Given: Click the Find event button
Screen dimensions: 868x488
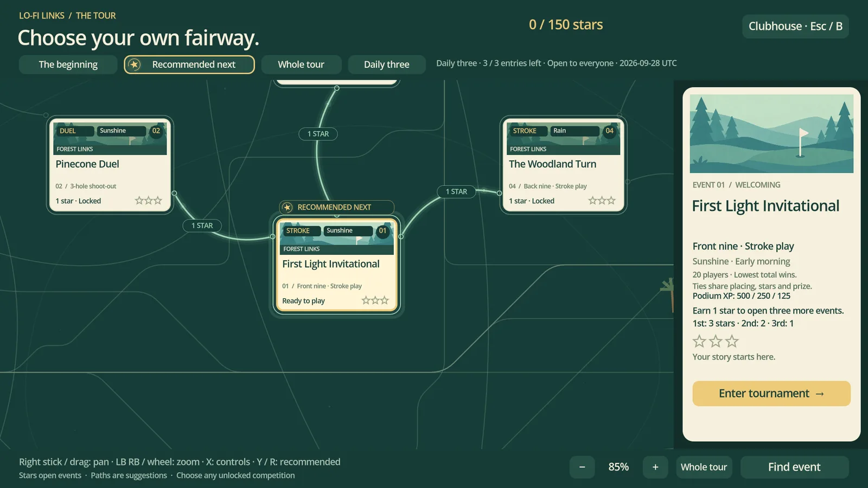Looking at the screenshot, I should click(794, 467).
